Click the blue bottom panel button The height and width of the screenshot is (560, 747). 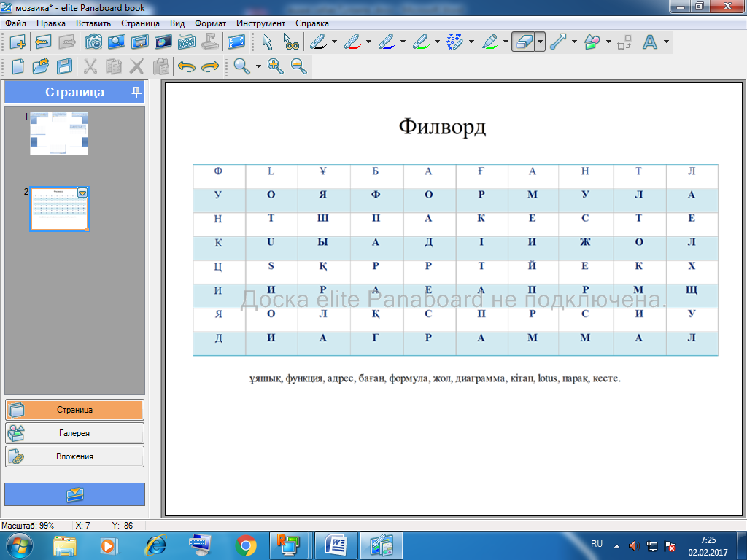click(75, 494)
